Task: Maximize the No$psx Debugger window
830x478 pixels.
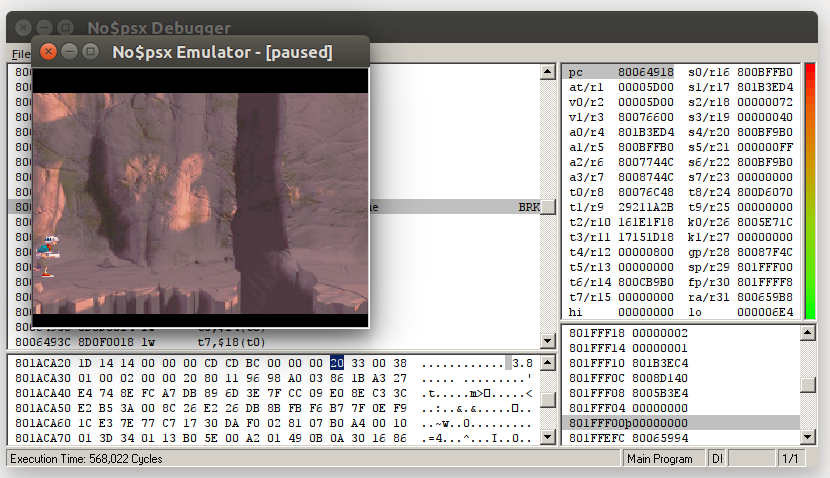Action: [66, 27]
